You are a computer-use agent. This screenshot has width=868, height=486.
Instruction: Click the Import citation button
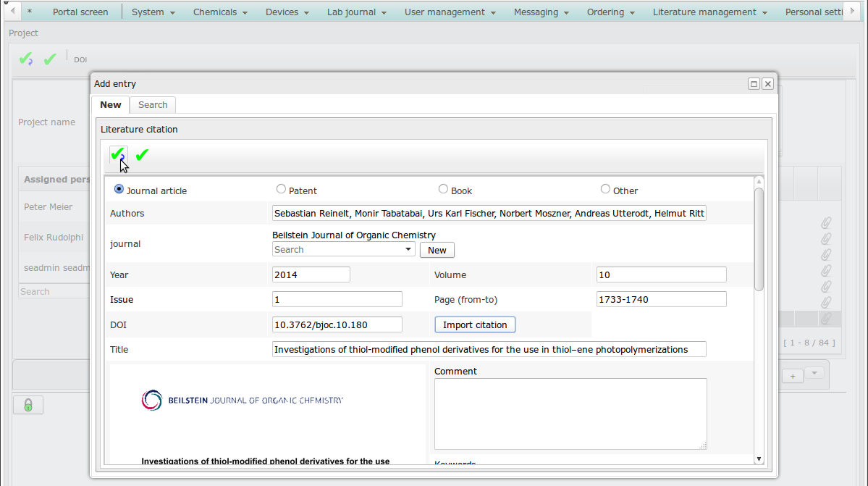click(x=475, y=324)
